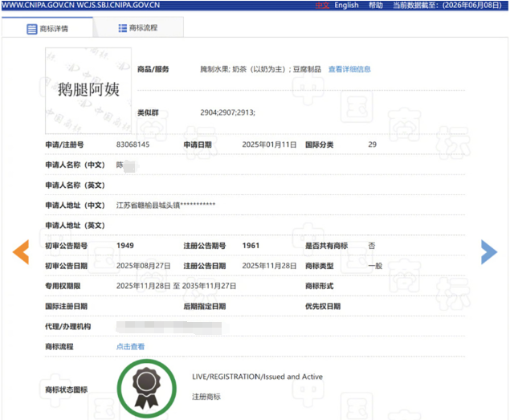This screenshot has height=420, width=510.
Task: Click the 类似群 label
Action: pyautogui.click(x=148, y=112)
